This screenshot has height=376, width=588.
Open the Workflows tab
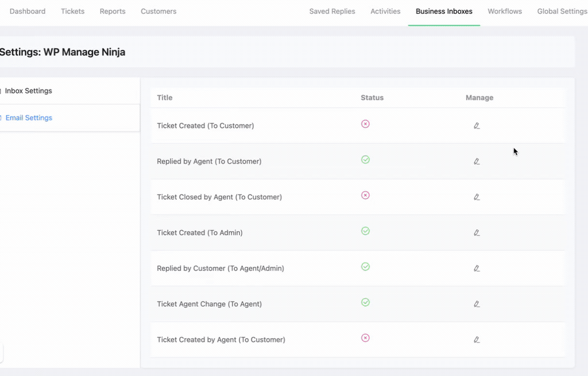point(505,11)
